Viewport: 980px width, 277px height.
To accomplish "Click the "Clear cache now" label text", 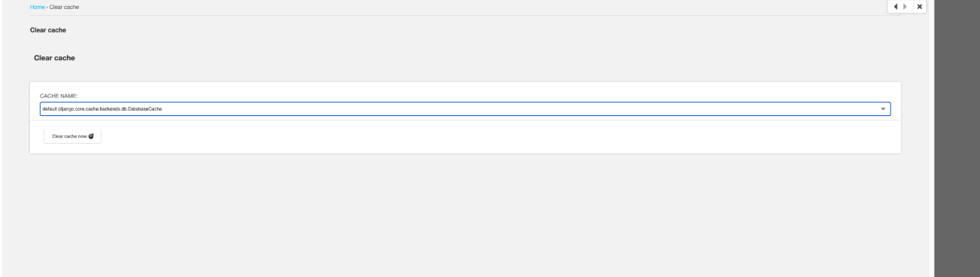I will coord(69,136).
